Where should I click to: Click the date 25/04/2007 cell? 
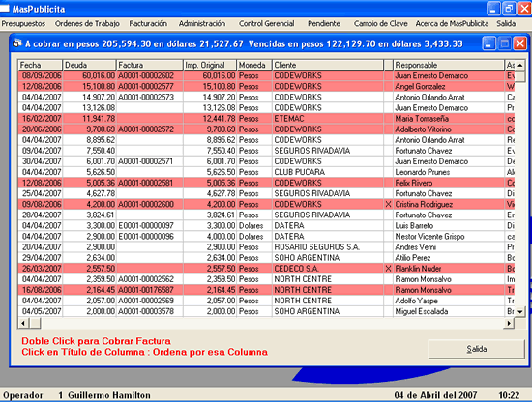[41, 193]
